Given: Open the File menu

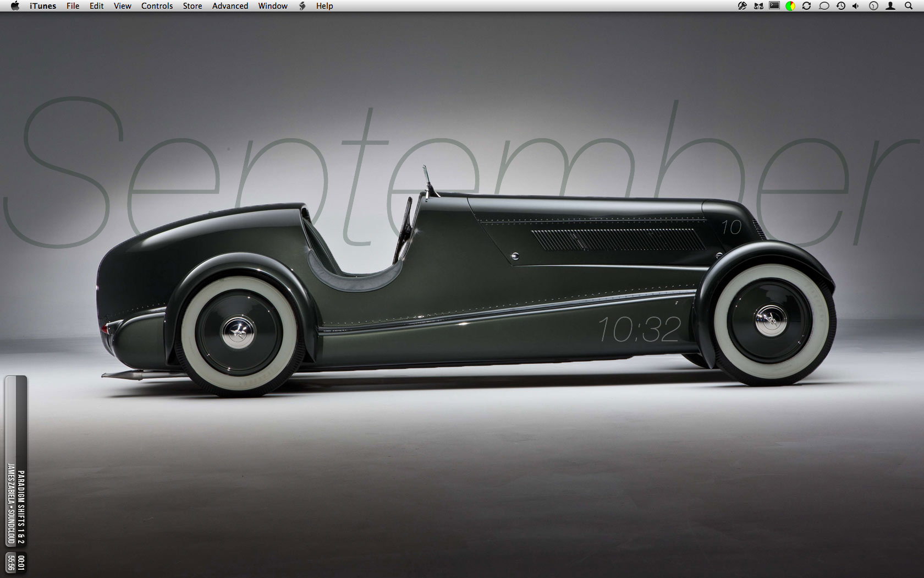Looking at the screenshot, I should (x=73, y=6).
